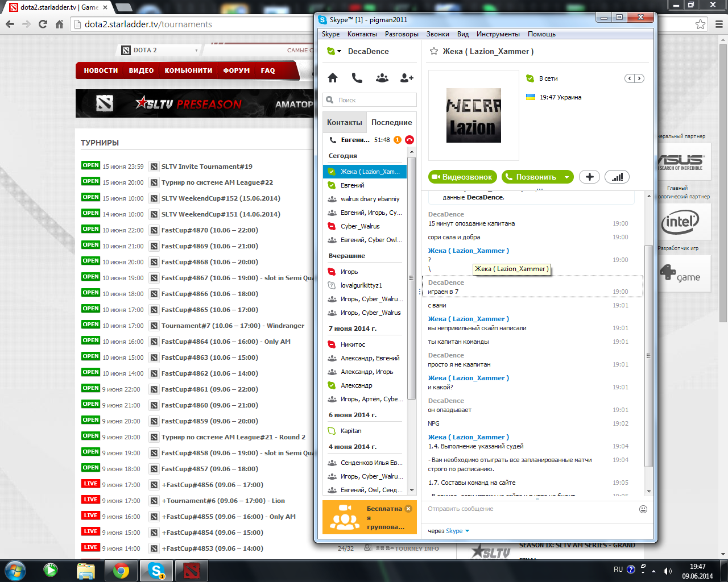Click the contact list scrollbar down arrow
Image resolution: width=728 pixels, height=582 pixels.
tap(411, 490)
